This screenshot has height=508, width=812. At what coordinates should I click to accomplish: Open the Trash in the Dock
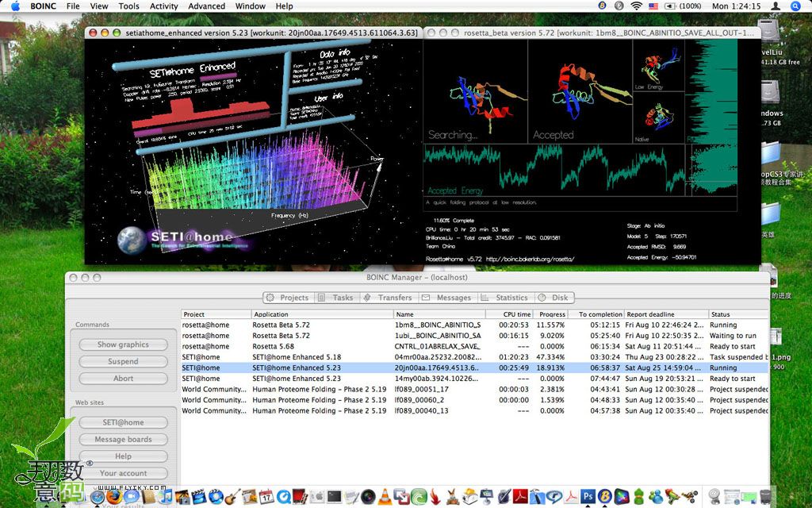click(765, 497)
